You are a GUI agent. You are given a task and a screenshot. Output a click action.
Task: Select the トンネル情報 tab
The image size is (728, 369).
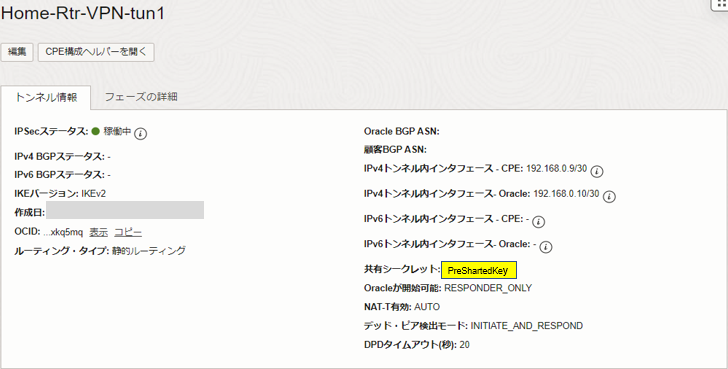pos(46,97)
